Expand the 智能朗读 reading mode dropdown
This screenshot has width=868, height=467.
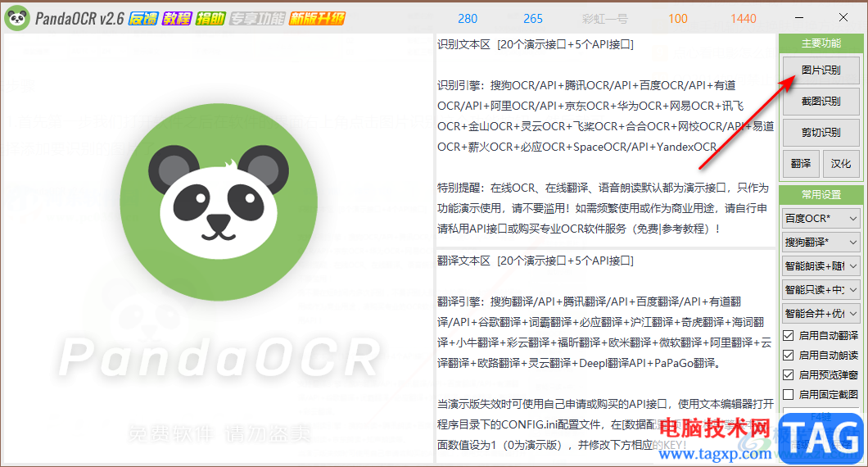(x=821, y=266)
